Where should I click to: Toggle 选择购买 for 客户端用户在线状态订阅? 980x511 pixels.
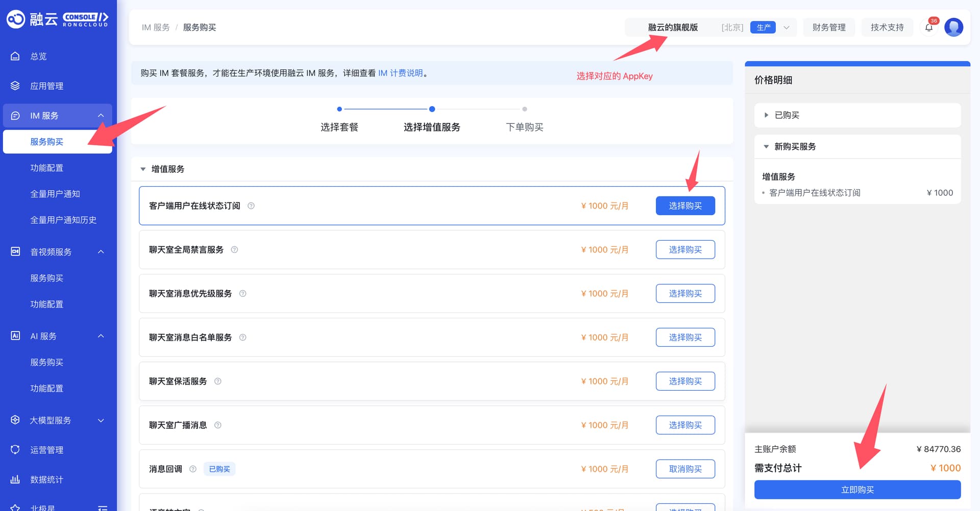pos(685,206)
